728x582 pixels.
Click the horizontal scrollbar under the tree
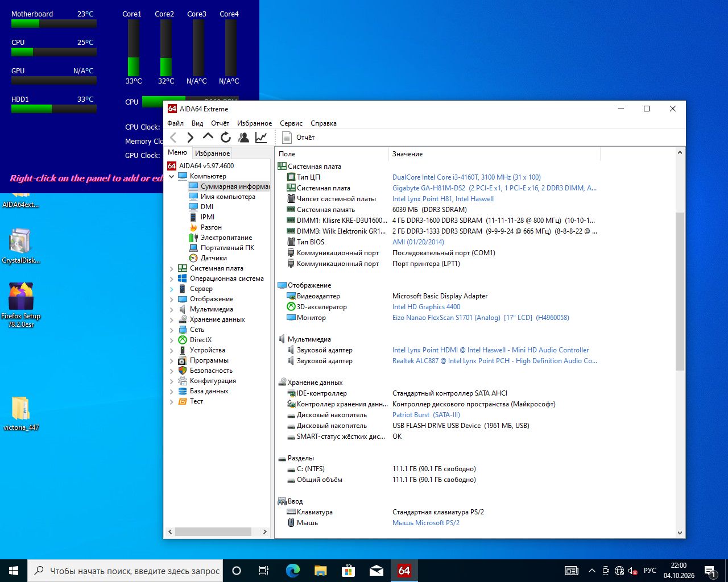213,532
